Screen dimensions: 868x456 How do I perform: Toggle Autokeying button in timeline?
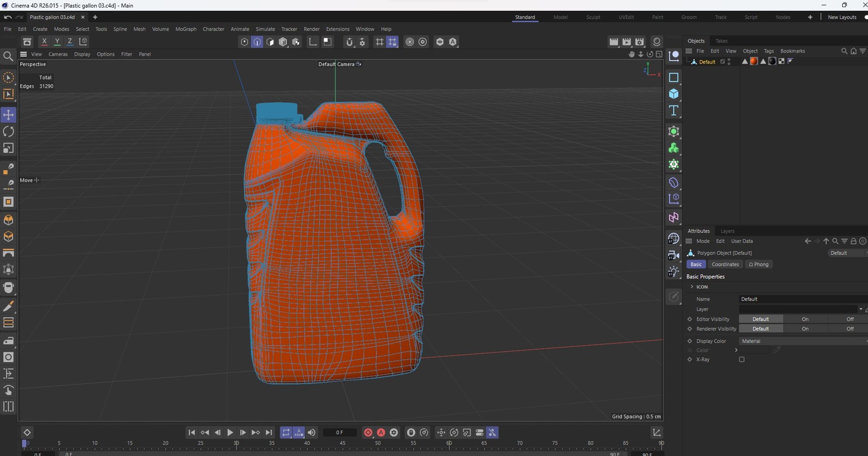[381, 432]
